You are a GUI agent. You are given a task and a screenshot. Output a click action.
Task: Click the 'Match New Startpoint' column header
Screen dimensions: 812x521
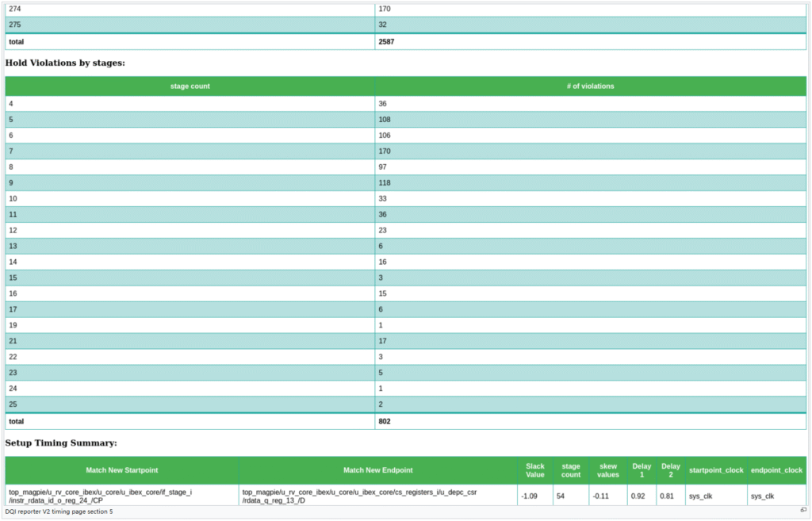(122, 470)
